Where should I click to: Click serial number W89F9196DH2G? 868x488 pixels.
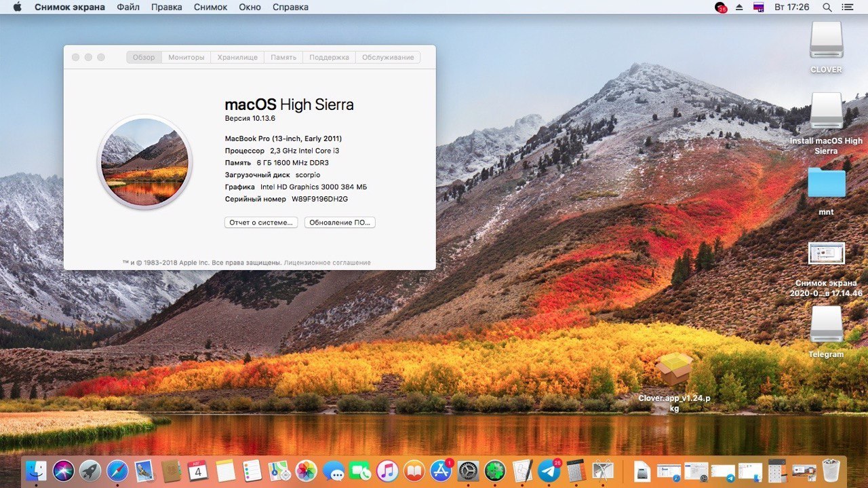tap(319, 199)
